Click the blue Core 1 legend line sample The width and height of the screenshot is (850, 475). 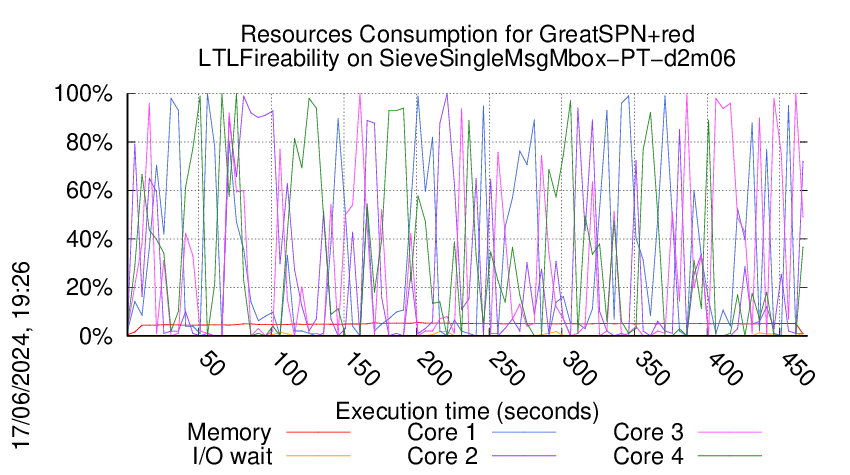(x=524, y=433)
